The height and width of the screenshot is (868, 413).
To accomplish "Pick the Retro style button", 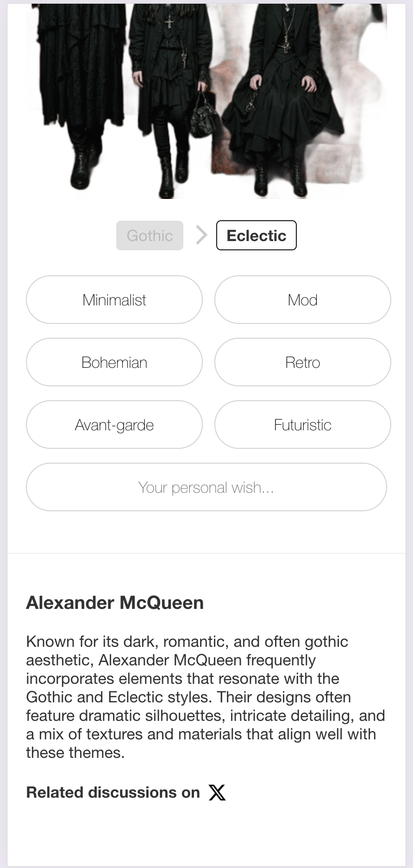I will 303,362.
